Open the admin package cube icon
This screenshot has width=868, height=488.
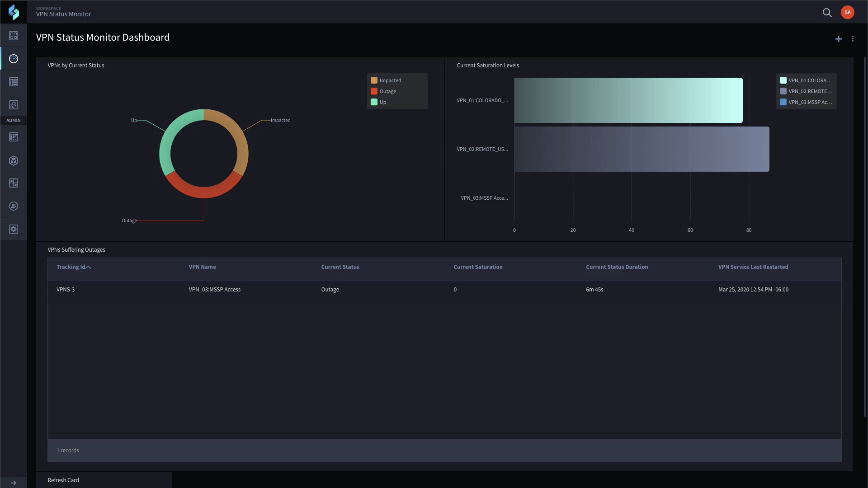pyautogui.click(x=14, y=160)
